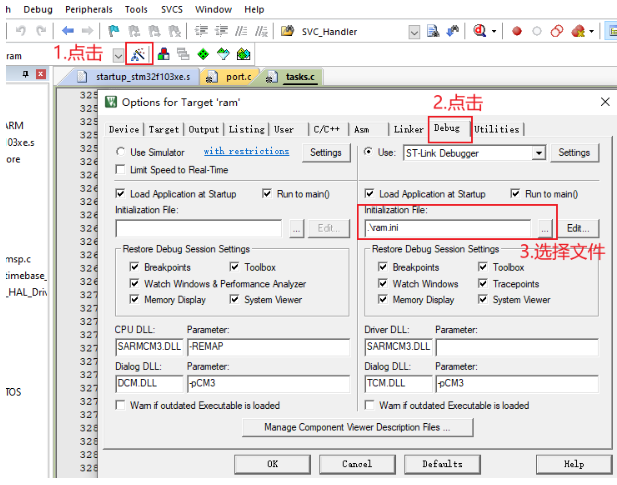Screen dimensions: 617x485
Task: Expand the SVC_Handler find combo box
Action: tap(414, 32)
